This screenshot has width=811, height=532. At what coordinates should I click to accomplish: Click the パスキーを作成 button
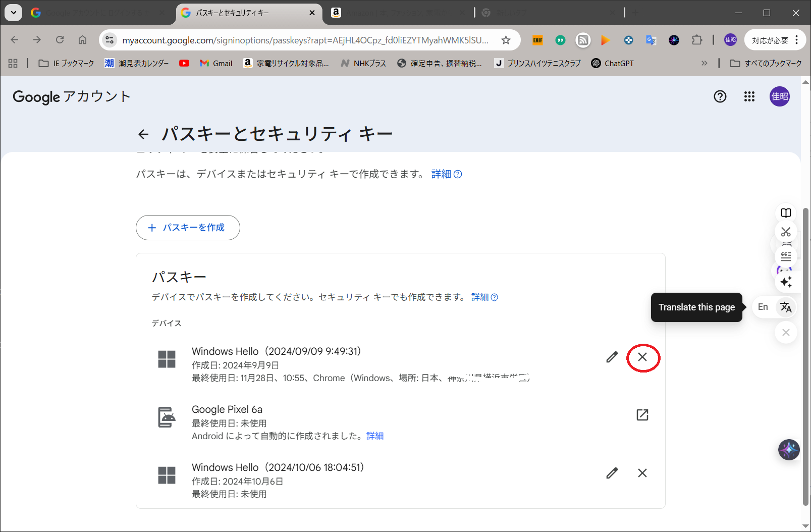pyautogui.click(x=188, y=228)
